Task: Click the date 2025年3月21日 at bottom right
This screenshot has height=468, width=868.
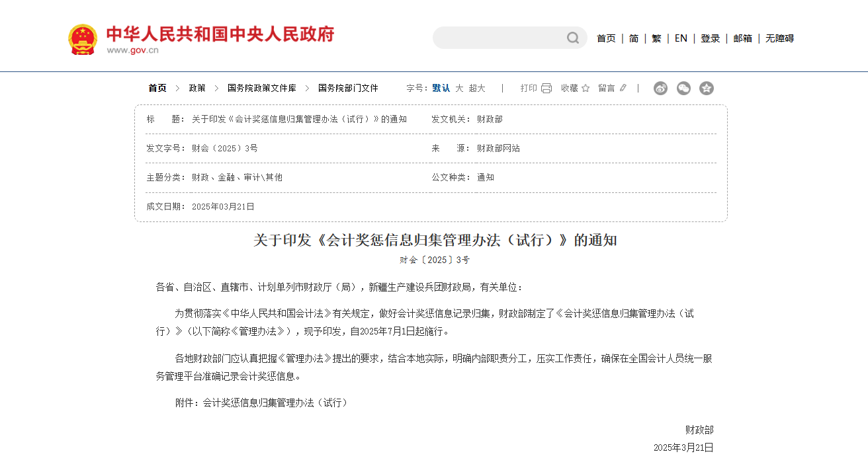Action: coord(683,448)
